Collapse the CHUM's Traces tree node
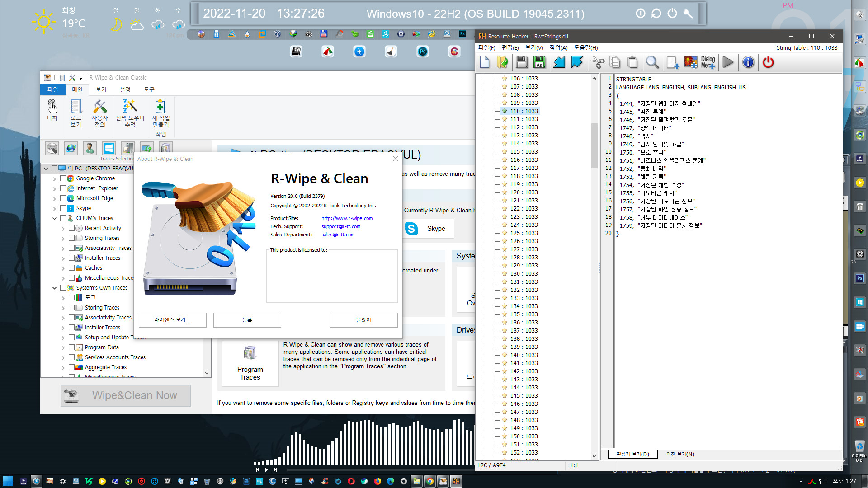Screen dimensions: 868x488 54,218
